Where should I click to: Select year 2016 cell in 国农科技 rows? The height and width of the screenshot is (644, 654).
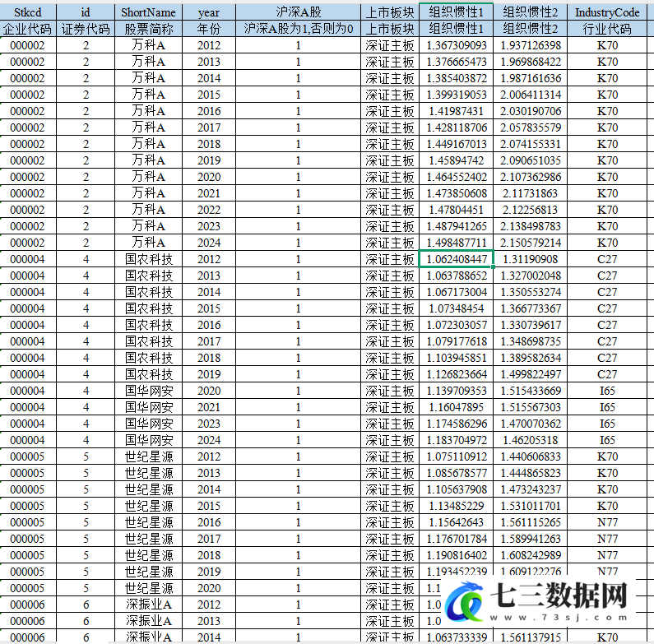(x=209, y=325)
